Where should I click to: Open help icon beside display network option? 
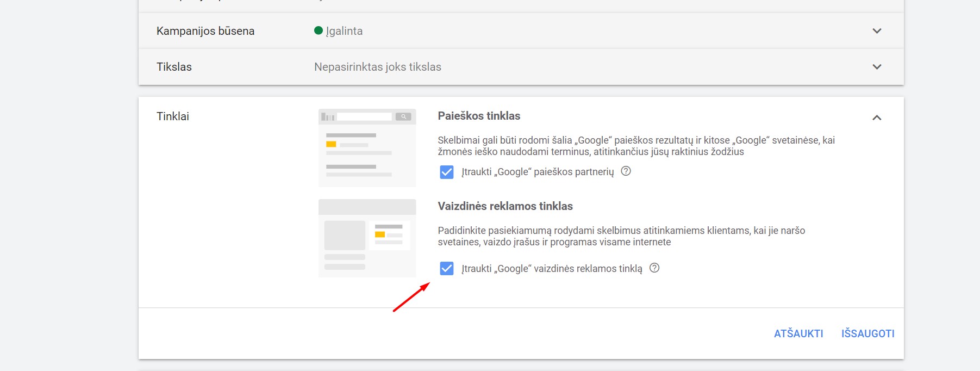click(x=654, y=268)
